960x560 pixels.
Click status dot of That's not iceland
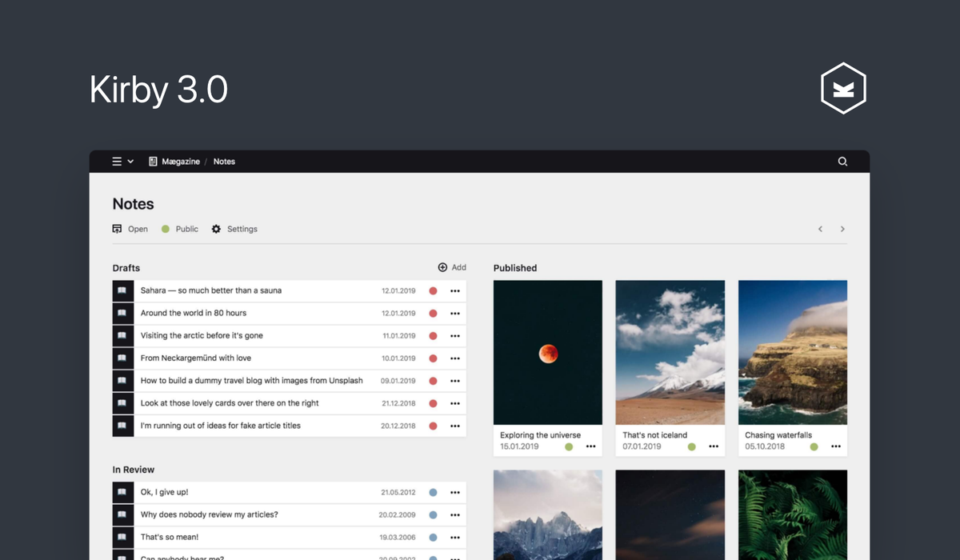pyautogui.click(x=691, y=446)
